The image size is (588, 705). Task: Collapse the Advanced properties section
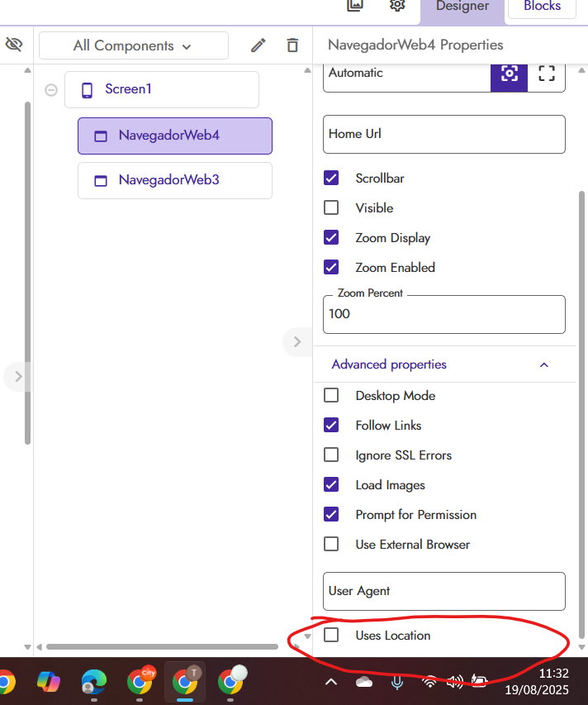(543, 364)
